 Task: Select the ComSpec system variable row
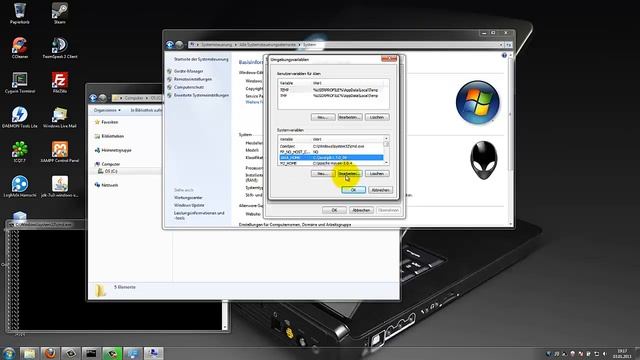(x=331, y=146)
